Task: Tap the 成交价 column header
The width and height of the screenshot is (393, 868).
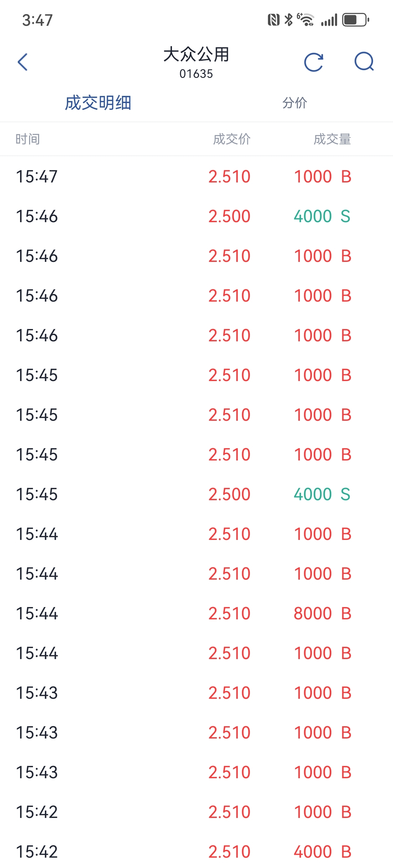Action: click(x=232, y=139)
